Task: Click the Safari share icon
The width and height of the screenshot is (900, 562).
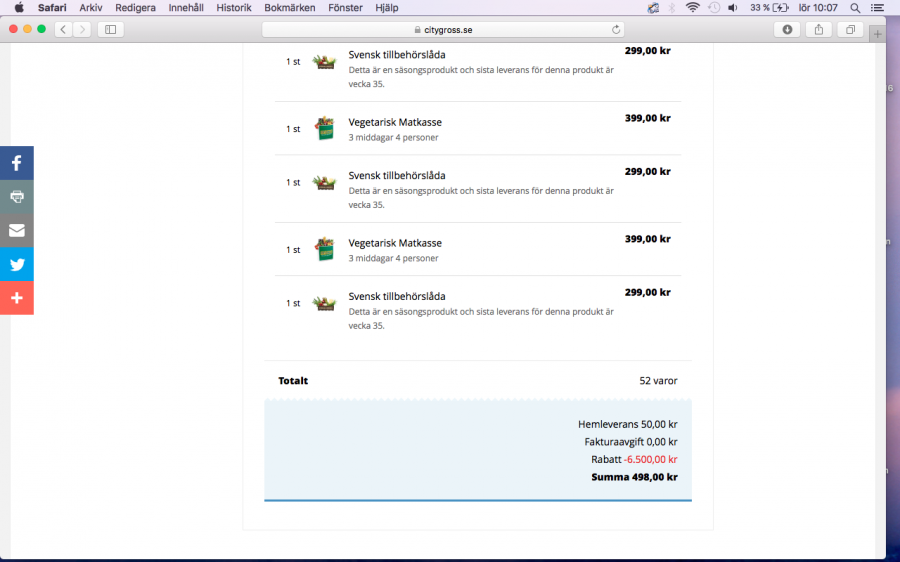Action: tap(819, 30)
